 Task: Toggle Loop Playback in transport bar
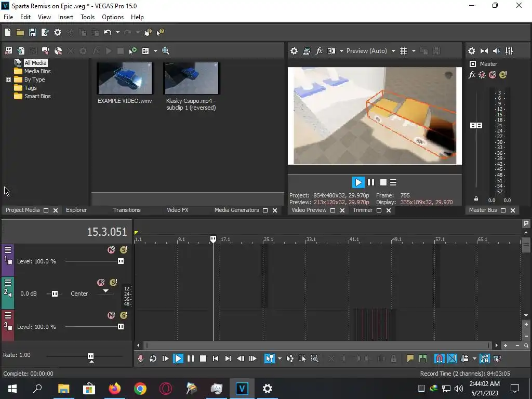coord(153,358)
